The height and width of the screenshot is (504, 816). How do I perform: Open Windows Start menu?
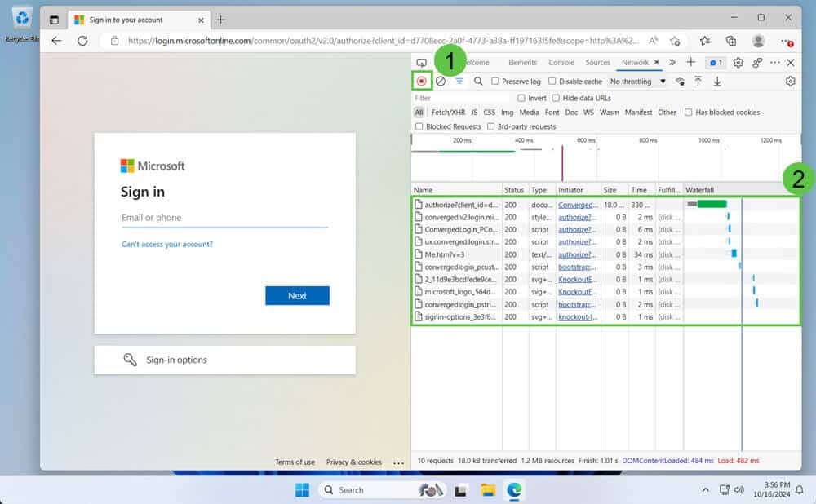pyautogui.click(x=302, y=489)
